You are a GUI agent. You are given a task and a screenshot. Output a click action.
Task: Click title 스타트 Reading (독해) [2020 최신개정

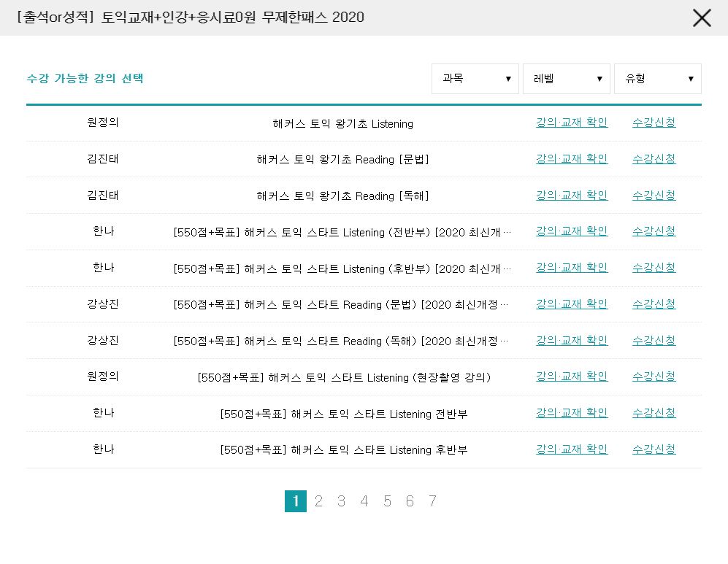pos(341,341)
